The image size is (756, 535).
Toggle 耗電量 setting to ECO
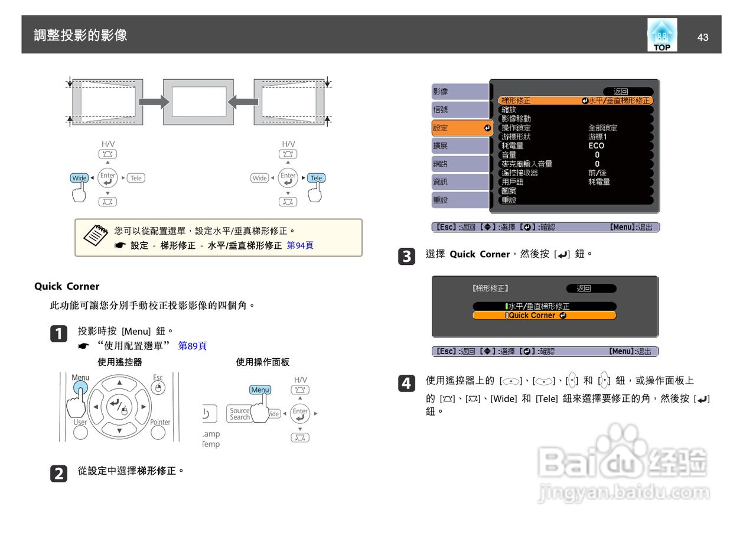(597, 145)
